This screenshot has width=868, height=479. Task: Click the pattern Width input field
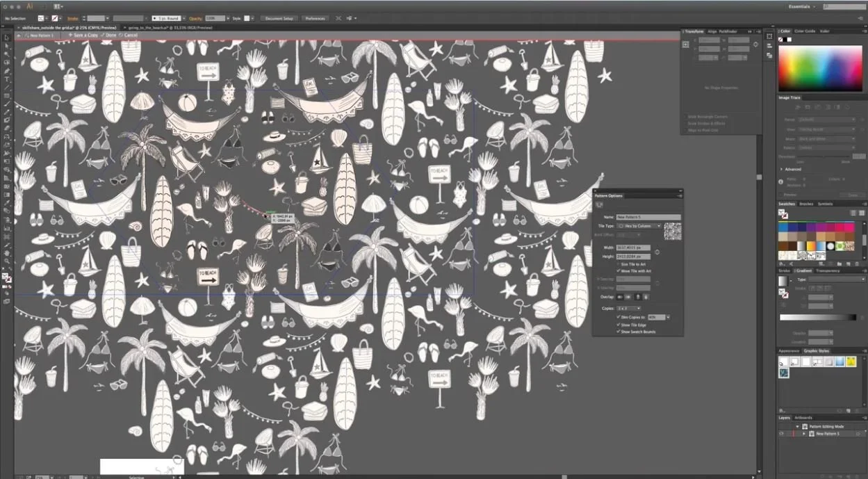coord(633,247)
